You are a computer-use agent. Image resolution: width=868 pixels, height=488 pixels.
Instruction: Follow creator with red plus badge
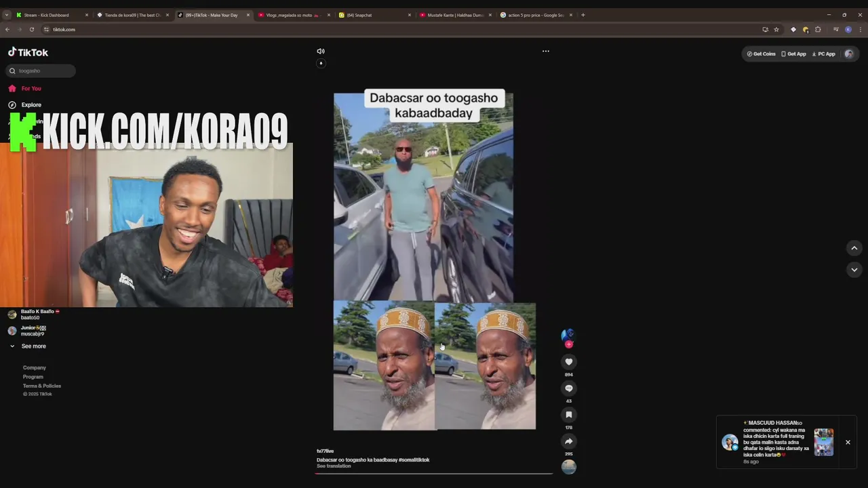coord(569,344)
